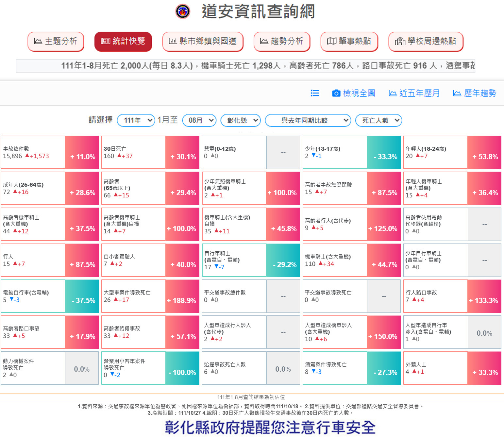Expand the 08月 end-month dropdown

[x=199, y=120]
